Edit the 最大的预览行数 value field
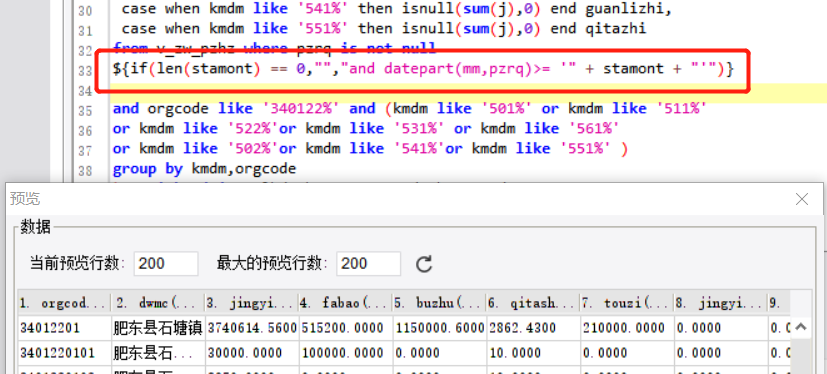Screen dimensions: 827x374 (368, 263)
